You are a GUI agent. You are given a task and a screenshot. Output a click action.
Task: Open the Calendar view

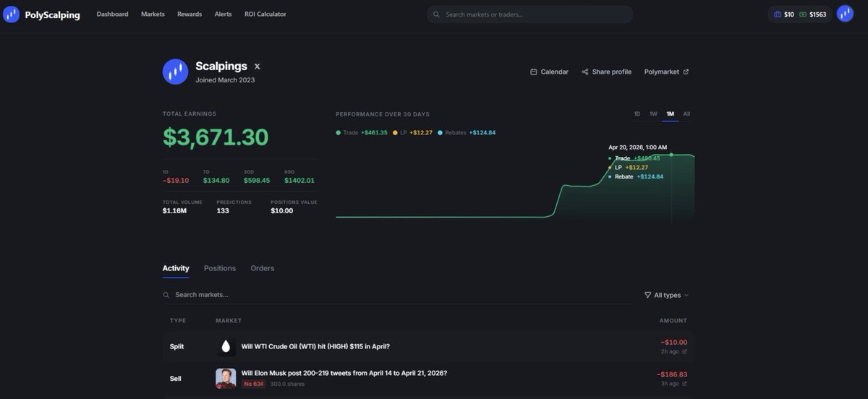coord(549,72)
